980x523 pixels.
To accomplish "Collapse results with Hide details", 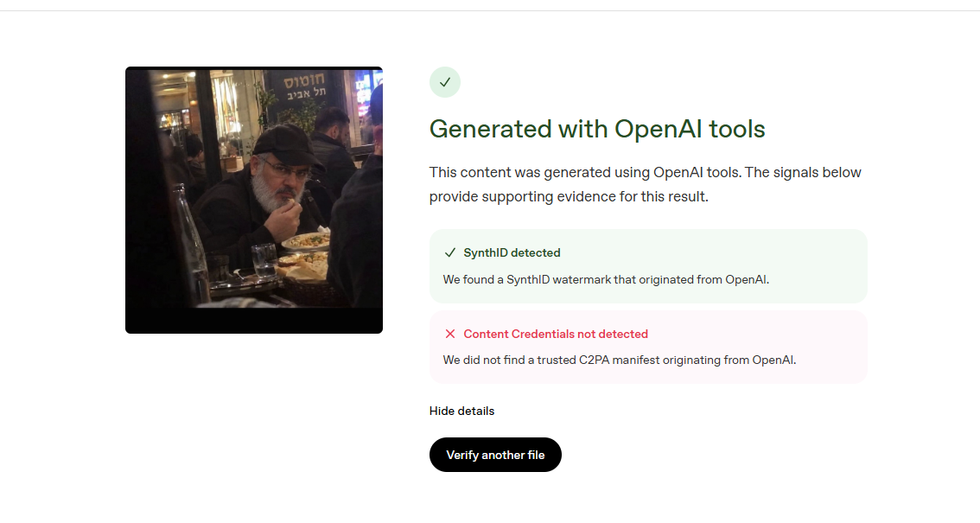I will pyautogui.click(x=461, y=411).
